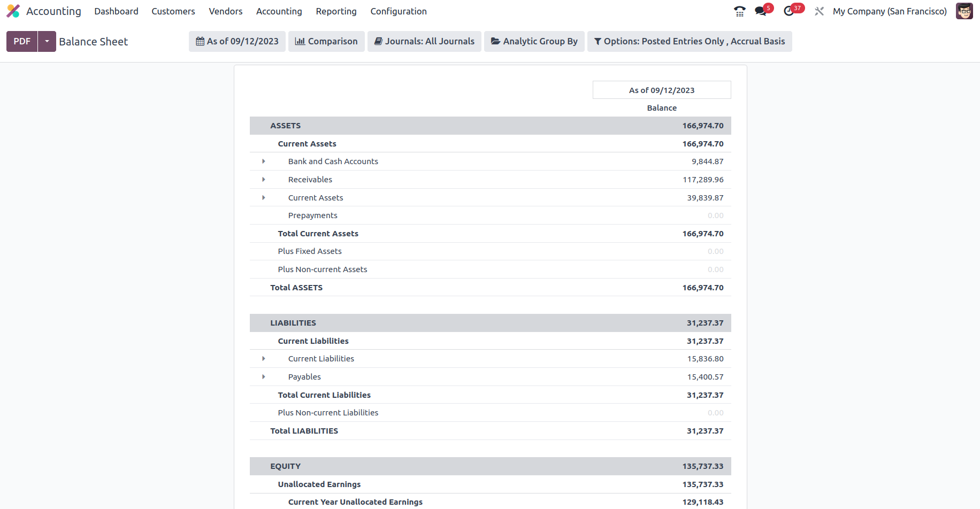This screenshot has height=509, width=980.
Task: Click the As of 09/12/2023 column header
Action: [662, 90]
